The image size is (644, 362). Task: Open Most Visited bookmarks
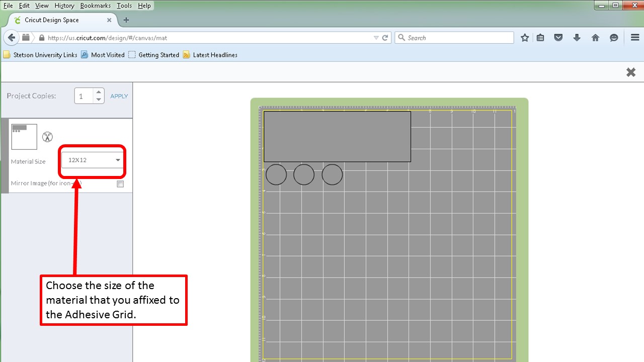click(x=103, y=55)
